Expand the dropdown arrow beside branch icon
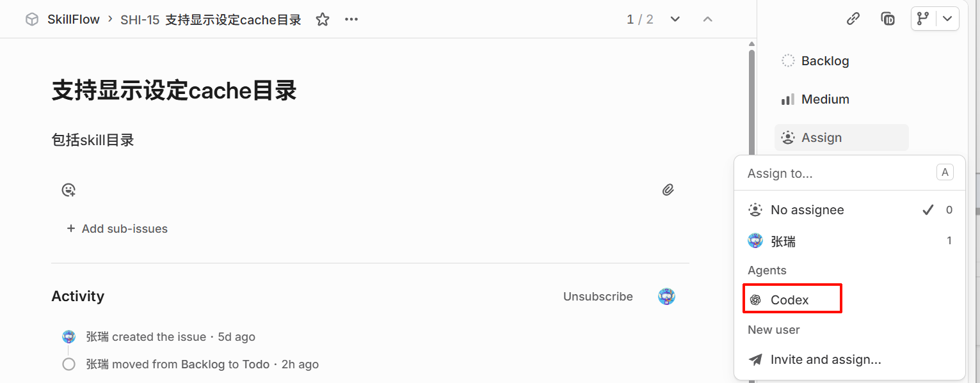980x383 pixels. 947,19
